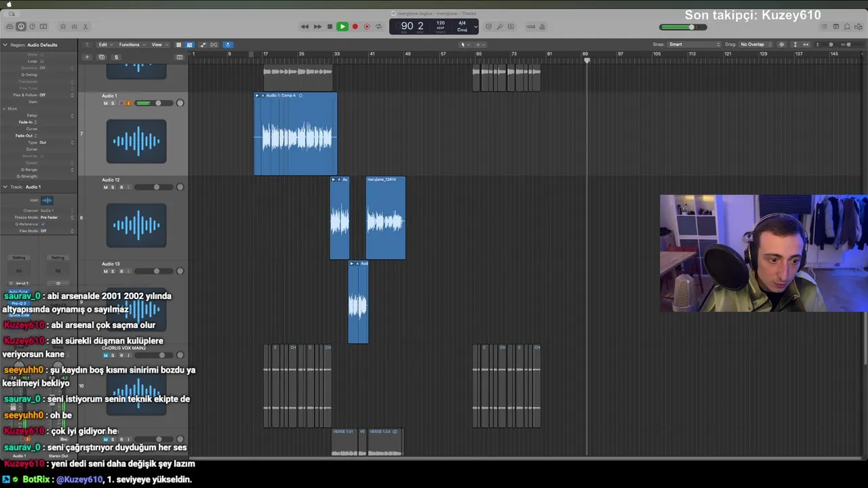Open the Snap Smart dropdown
Screen dimensions: 868x488
[x=694, y=45]
